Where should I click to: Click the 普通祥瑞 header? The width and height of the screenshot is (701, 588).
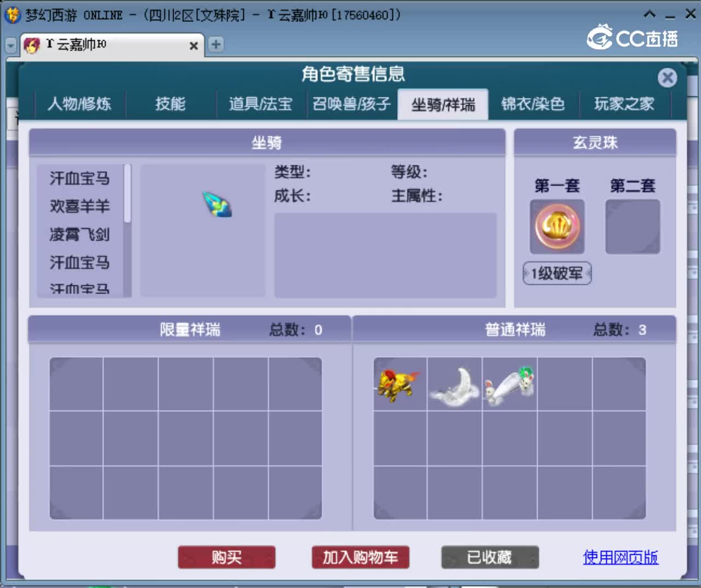515,330
